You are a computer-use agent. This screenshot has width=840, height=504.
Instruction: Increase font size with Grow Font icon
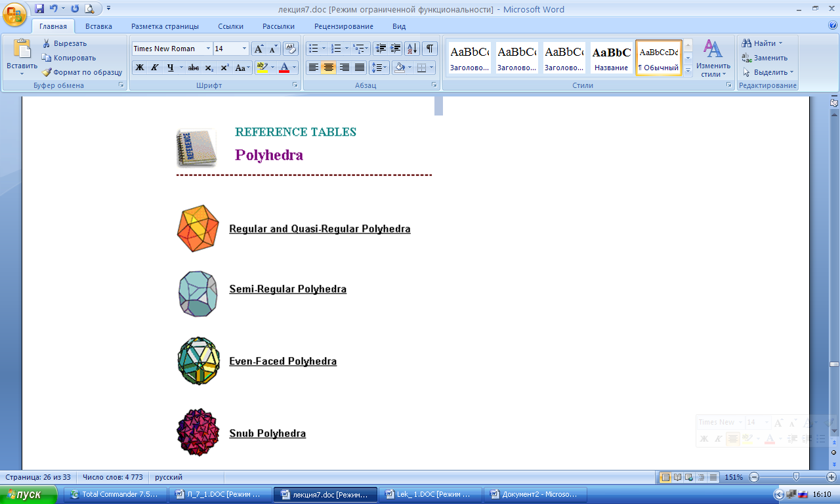[x=259, y=49]
